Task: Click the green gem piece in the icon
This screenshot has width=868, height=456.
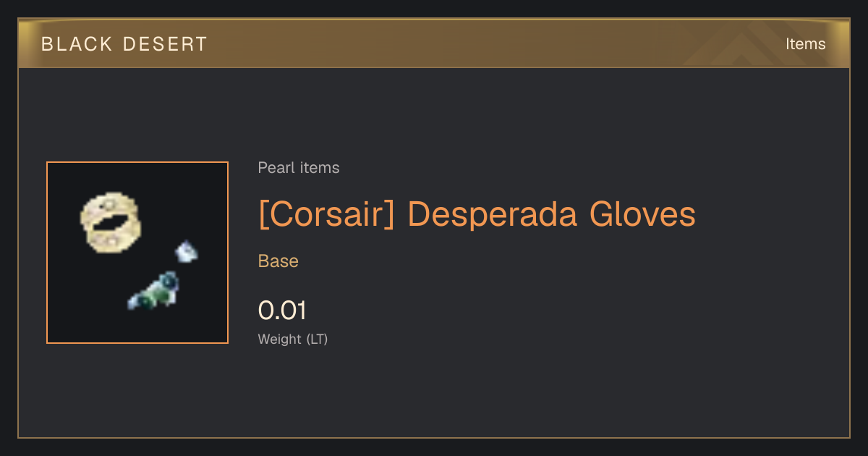Action: 153,291
